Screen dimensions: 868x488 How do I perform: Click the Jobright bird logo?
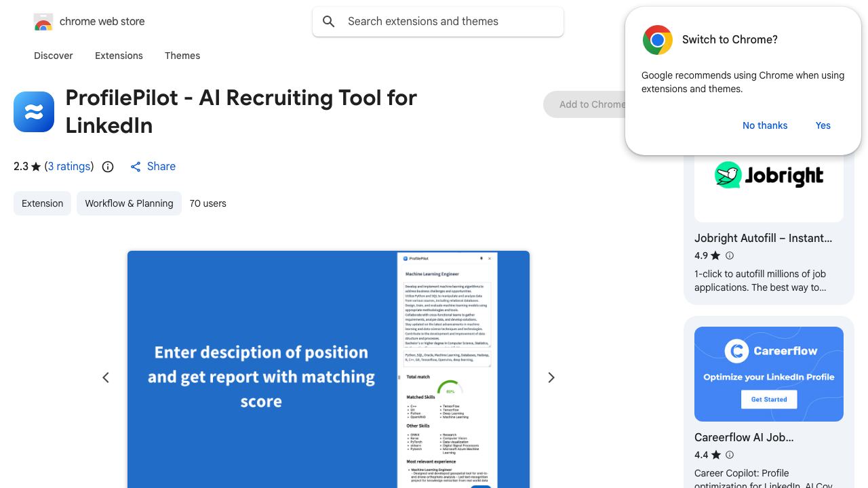(728, 176)
